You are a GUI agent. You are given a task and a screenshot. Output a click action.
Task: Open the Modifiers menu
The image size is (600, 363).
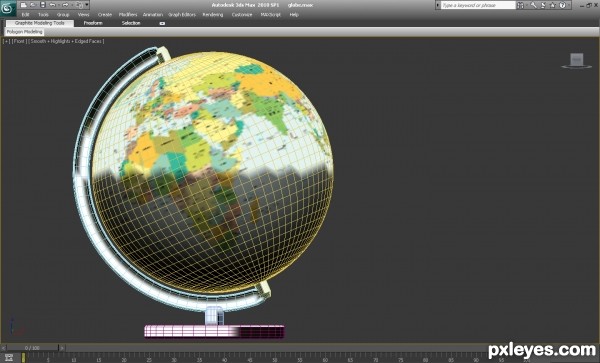(128, 15)
